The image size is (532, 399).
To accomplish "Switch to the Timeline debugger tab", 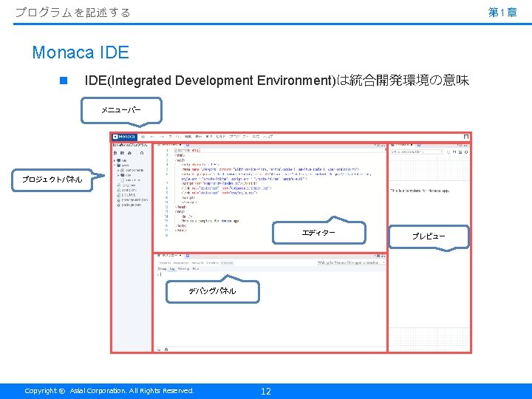I will (x=212, y=263).
